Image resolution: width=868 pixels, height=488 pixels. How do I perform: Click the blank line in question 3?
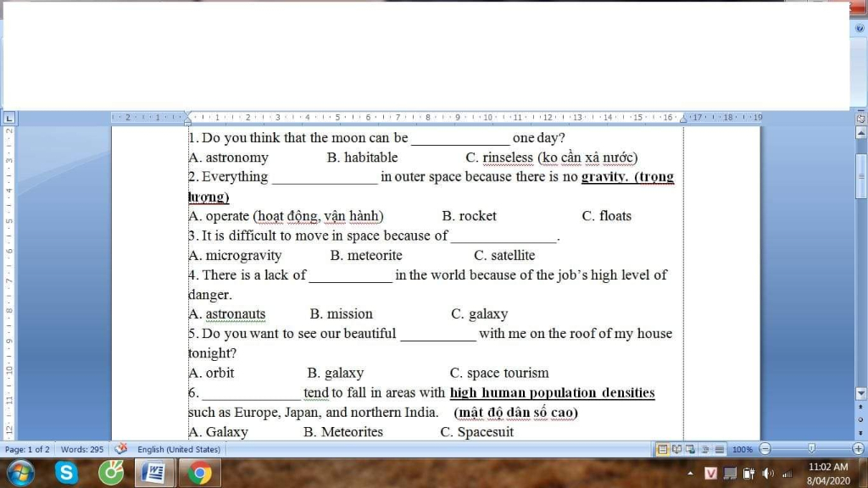pos(504,237)
